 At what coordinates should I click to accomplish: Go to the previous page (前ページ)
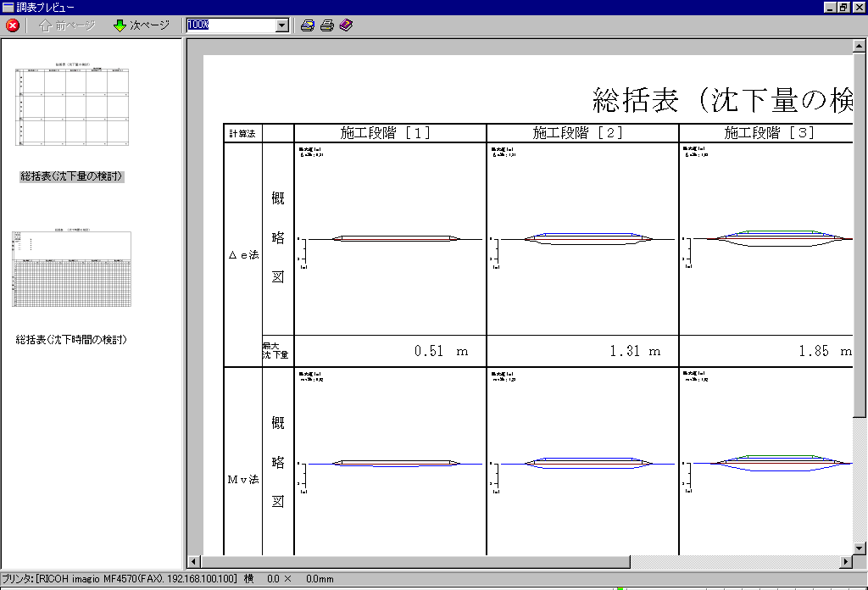68,25
